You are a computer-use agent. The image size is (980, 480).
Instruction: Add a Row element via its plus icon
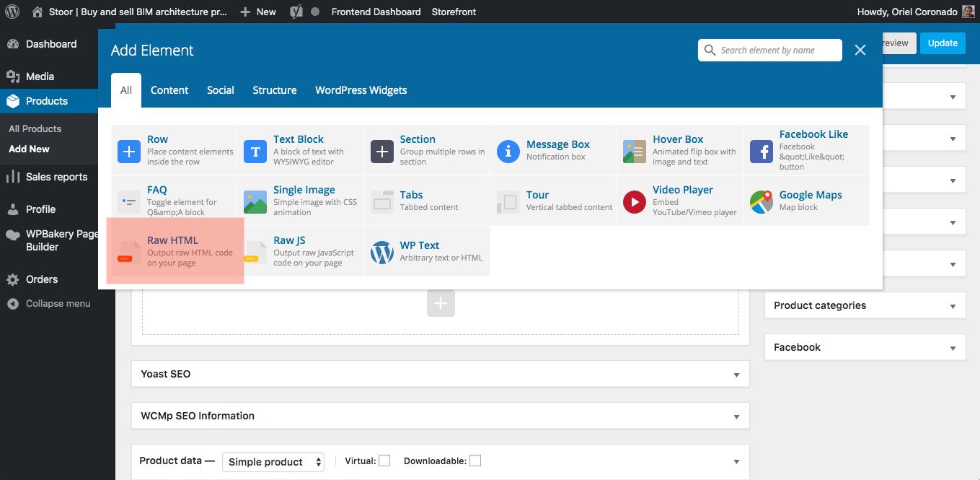[129, 152]
